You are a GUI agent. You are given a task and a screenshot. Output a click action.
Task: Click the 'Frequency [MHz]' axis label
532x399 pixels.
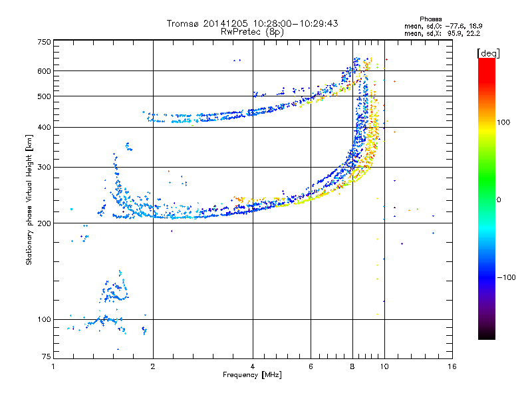252,375
